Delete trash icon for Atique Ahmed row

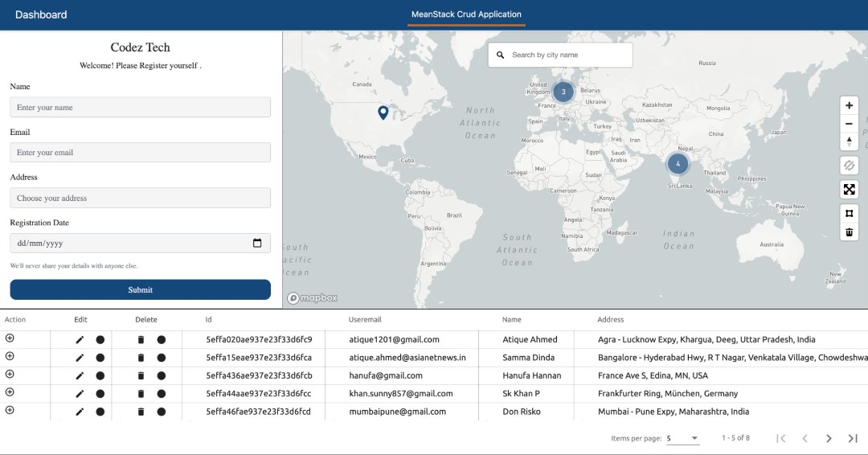141,340
